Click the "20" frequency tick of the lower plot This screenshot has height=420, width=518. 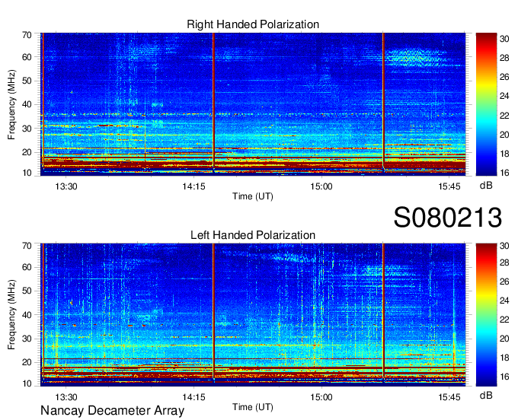(x=27, y=362)
